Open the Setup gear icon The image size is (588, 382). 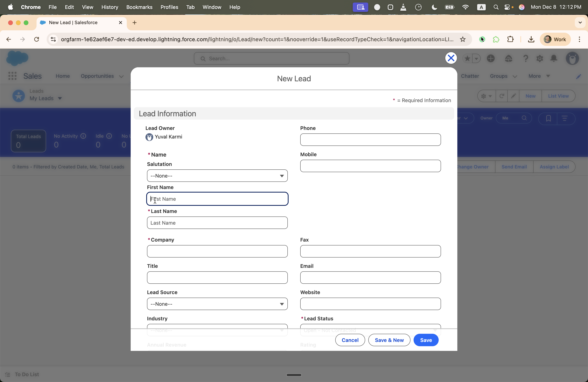[540, 59]
